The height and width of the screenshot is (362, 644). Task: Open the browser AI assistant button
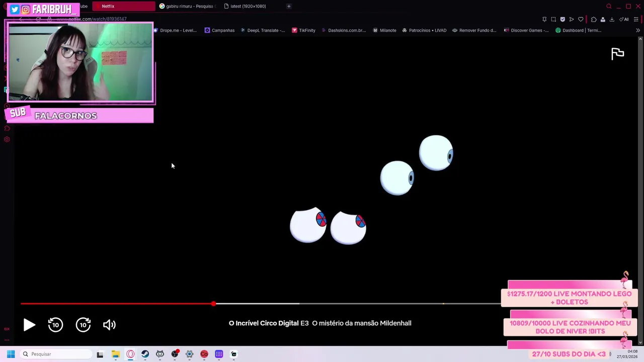[x=624, y=19]
